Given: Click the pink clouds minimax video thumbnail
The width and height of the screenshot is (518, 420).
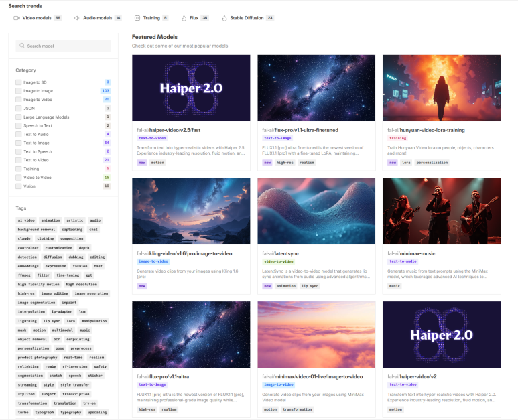Looking at the screenshot, I should coord(316,334).
